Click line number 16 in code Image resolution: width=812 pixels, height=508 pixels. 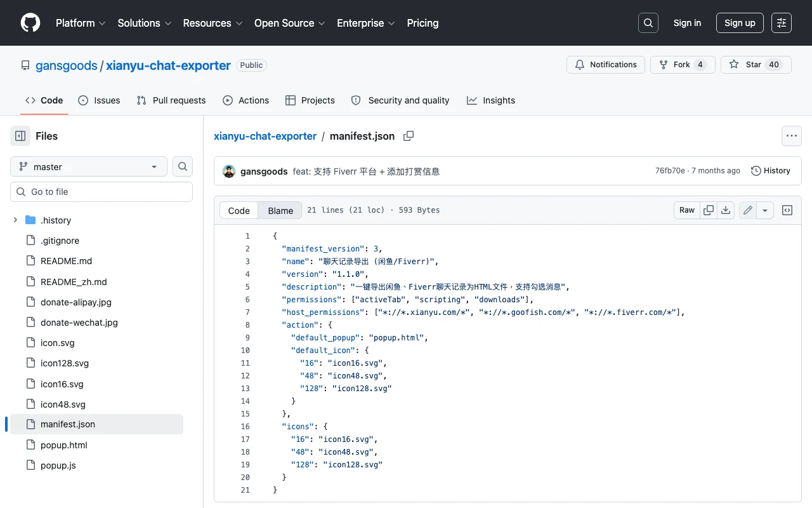(x=245, y=427)
